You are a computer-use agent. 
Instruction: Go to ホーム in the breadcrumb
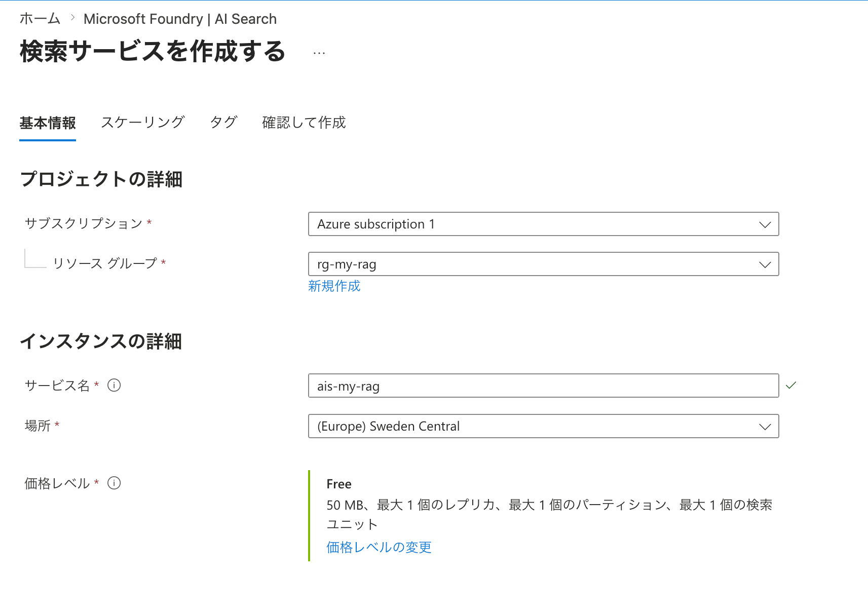(40, 19)
